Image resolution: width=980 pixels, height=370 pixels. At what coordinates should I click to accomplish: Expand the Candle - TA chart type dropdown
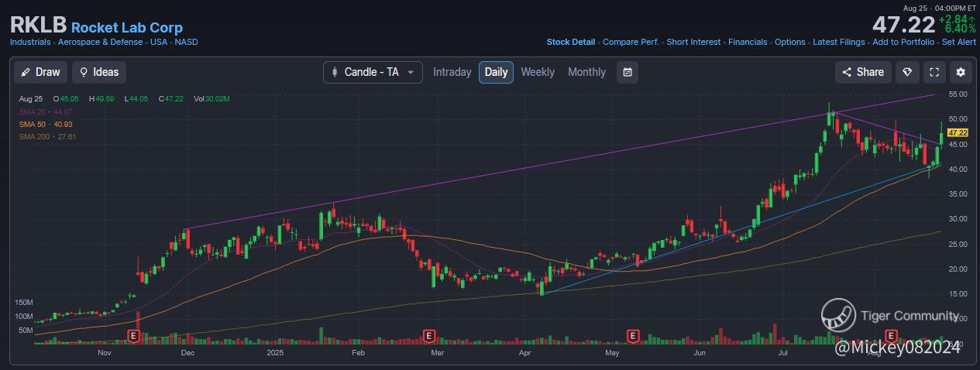pos(373,72)
